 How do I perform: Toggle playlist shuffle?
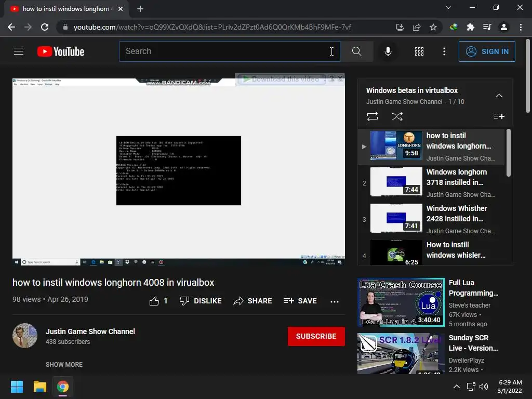tap(397, 116)
